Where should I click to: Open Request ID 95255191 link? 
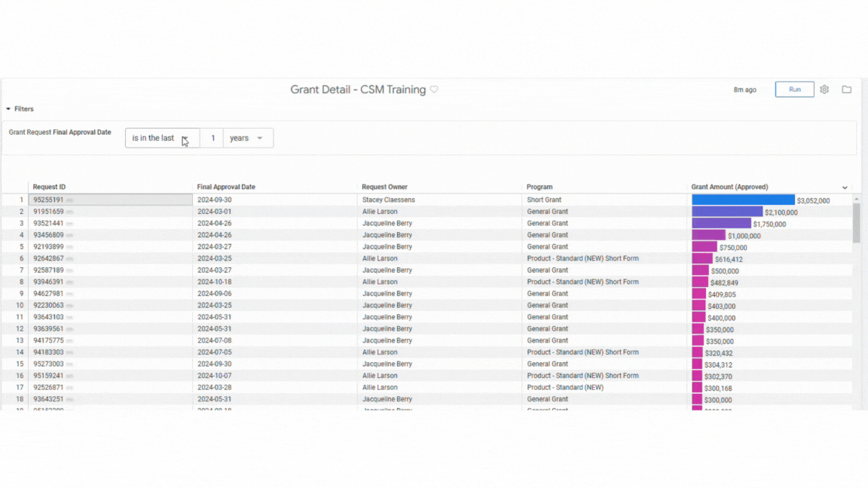point(48,200)
